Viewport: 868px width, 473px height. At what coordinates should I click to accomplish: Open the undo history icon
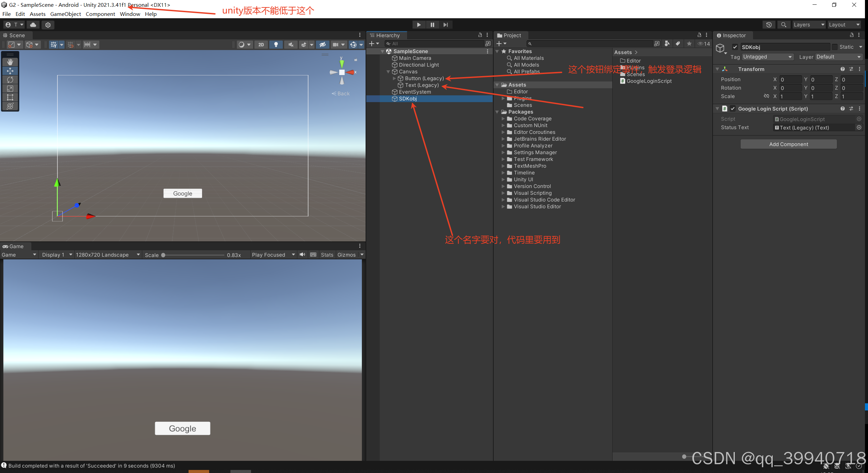click(x=769, y=25)
